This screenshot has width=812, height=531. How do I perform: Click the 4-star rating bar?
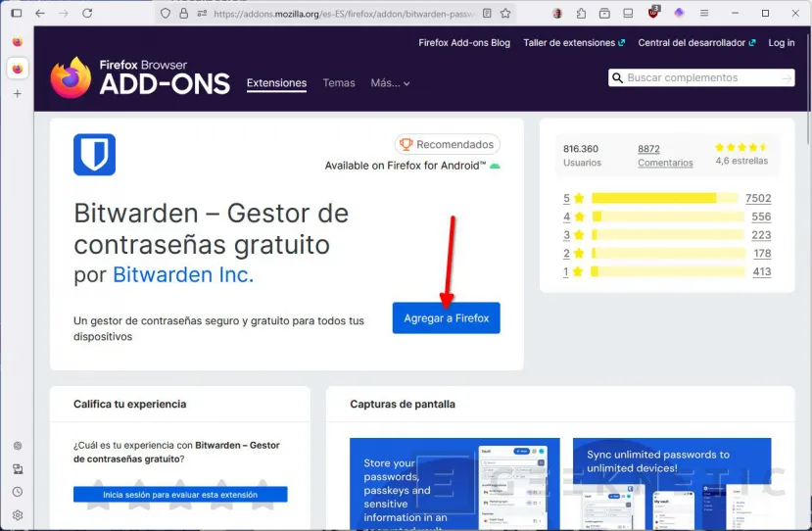[x=667, y=217]
